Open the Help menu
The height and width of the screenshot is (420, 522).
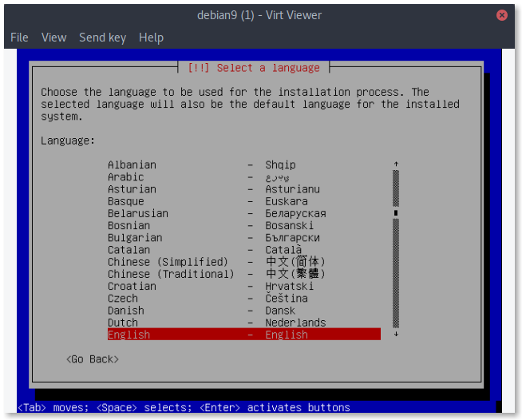point(151,38)
